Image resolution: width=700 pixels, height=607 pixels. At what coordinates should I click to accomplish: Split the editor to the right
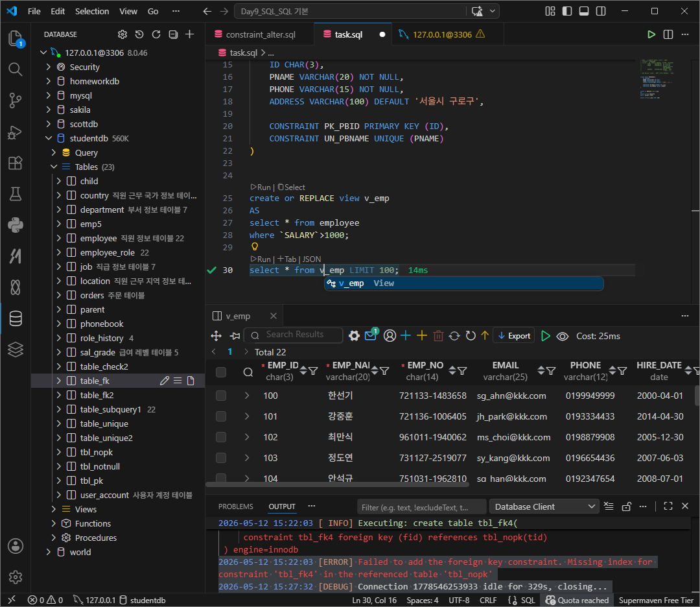(x=668, y=34)
